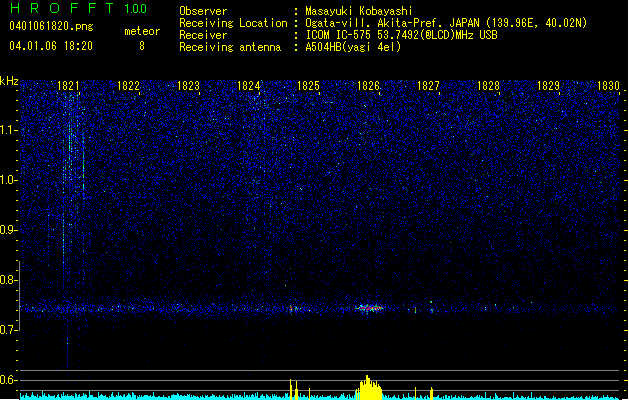Click the 'Observer' field label

[203, 11]
